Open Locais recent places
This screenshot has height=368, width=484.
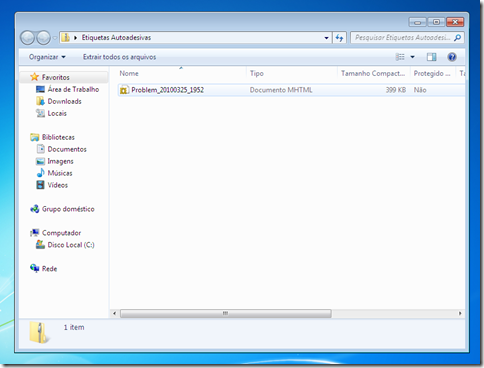tap(57, 113)
